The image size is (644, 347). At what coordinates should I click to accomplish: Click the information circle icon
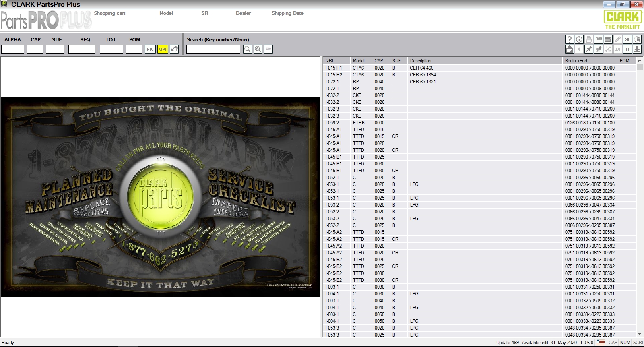pyautogui.click(x=579, y=39)
